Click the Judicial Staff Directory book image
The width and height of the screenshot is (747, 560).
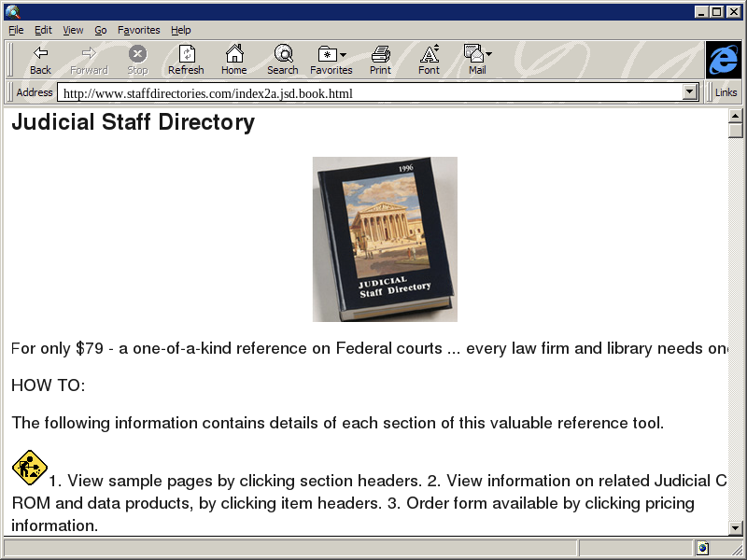pyautogui.click(x=385, y=239)
